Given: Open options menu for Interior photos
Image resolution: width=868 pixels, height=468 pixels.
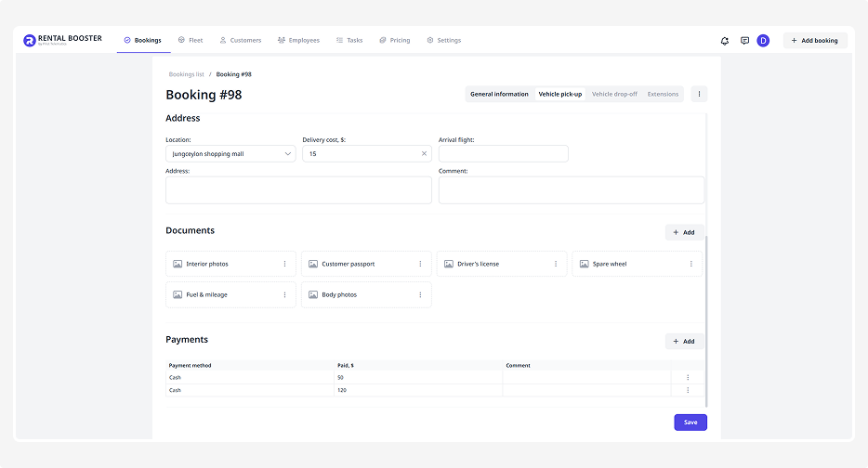Looking at the screenshot, I should (284, 264).
